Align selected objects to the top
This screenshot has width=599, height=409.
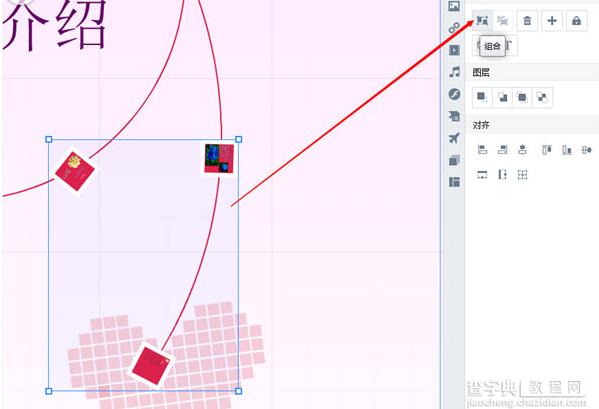coord(547,150)
